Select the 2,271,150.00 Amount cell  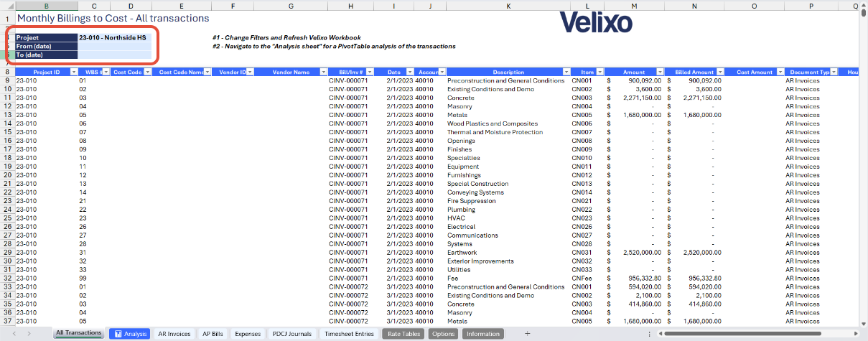click(x=634, y=98)
